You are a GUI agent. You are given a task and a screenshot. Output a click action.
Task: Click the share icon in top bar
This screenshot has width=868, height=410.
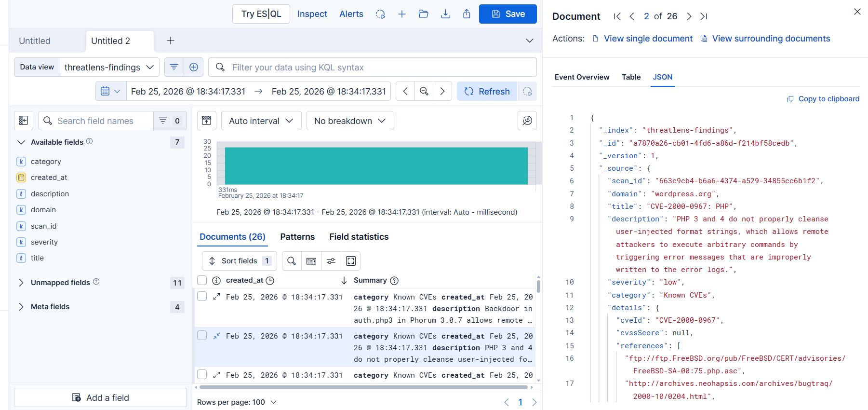pos(467,14)
